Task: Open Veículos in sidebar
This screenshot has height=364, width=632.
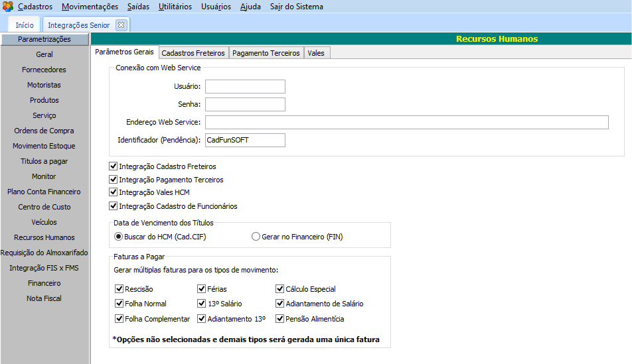Action: (44, 222)
